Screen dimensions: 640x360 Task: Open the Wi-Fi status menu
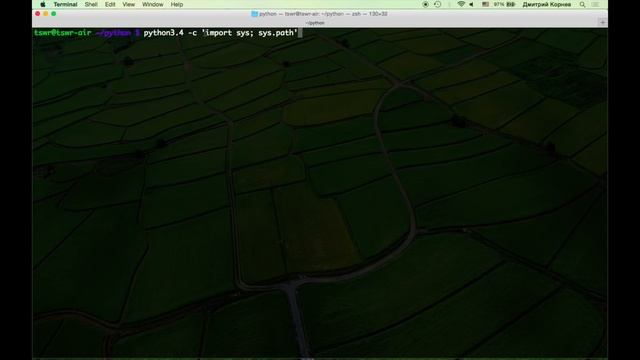click(x=461, y=4)
